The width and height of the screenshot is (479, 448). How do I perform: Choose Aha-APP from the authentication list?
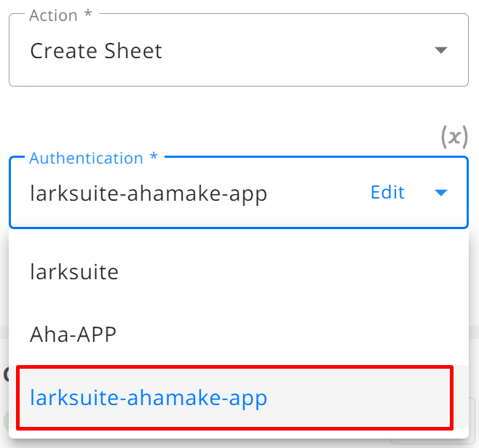(239, 335)
